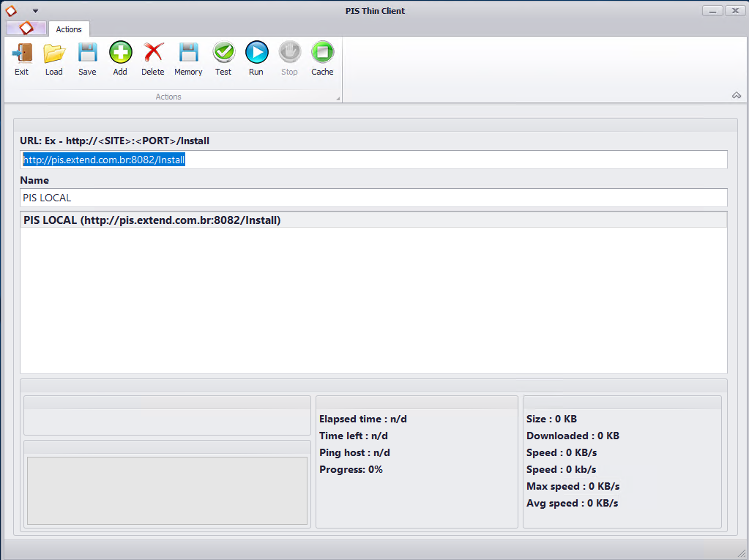Click the Avg speed : 0 KB/s text
Image resolution: width=749 pixels, height=560 pixels.
click(x=573, y=503)
